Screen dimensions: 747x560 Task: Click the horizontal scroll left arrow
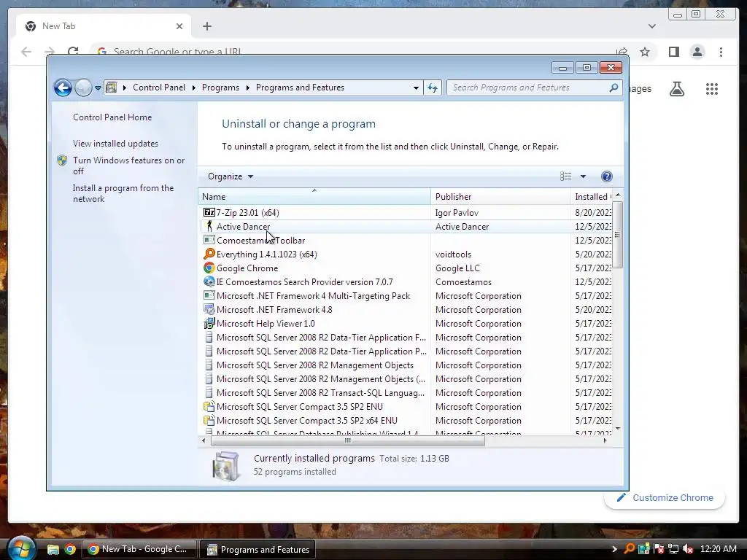(204, 441)
